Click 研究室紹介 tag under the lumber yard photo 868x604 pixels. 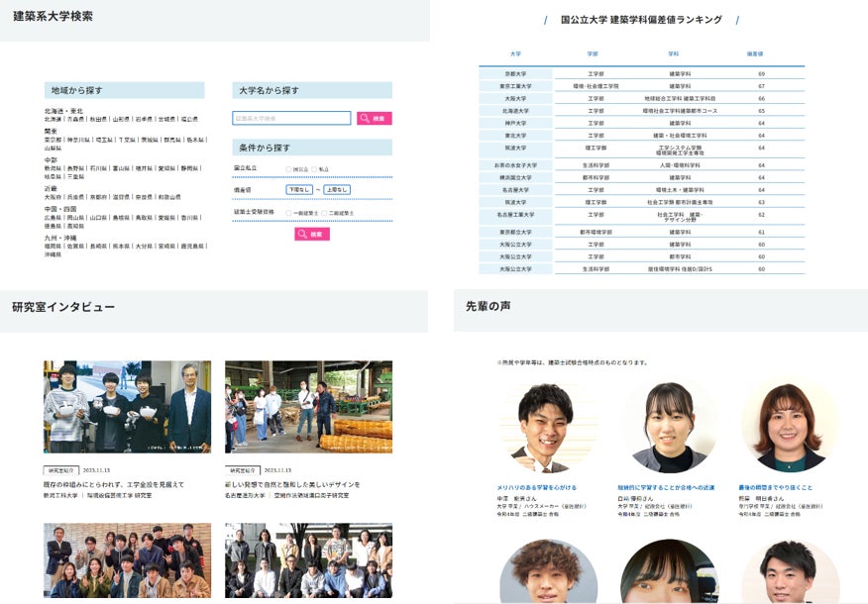[243, 470]
